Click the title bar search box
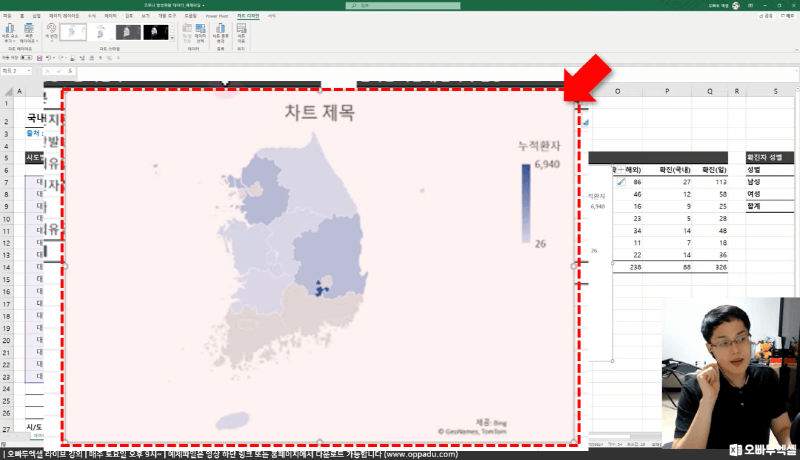 click(x=403, y=6)
